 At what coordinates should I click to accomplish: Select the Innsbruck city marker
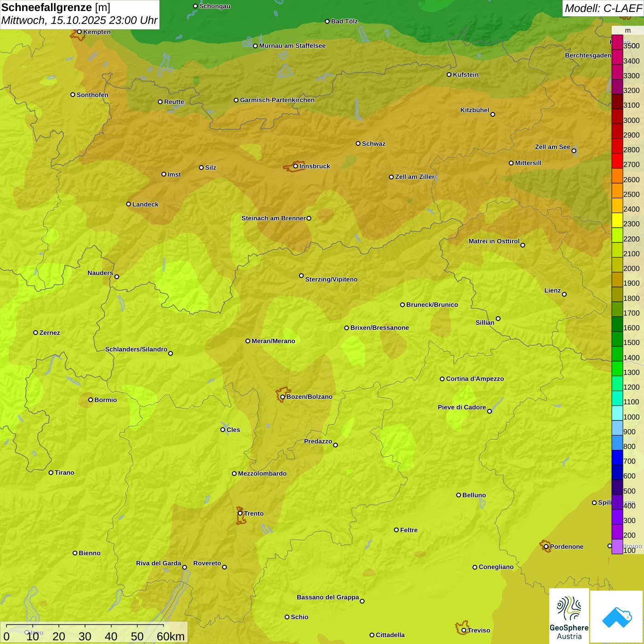click(296, 166)
